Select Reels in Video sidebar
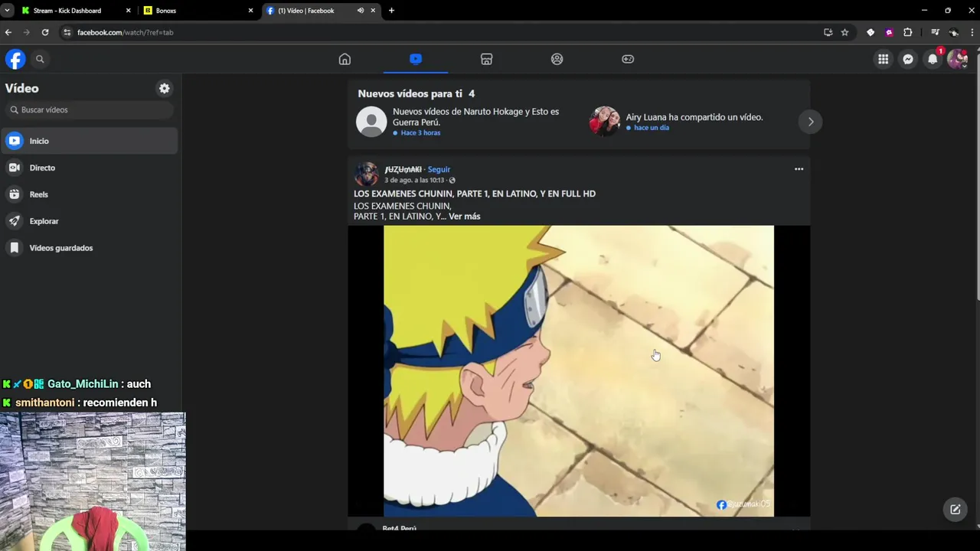This screenshot has width=980, height=551. click(89, 194)
